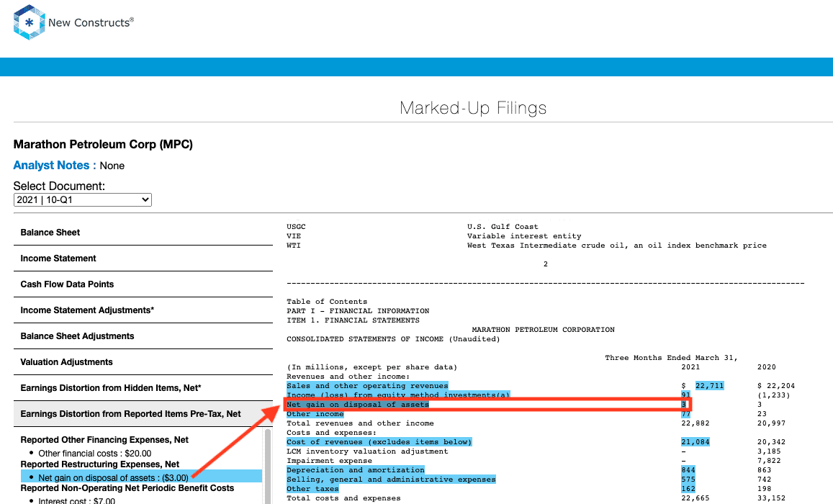833x504 pixels.
Task: Click highlighted Other taxes line
Action: [x=312, y=489]
